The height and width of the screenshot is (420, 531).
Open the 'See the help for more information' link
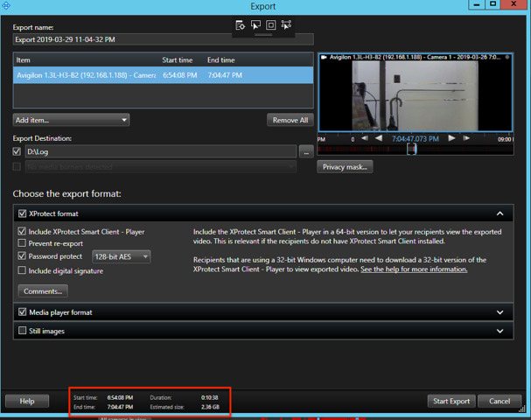click(x=414, y=269)
